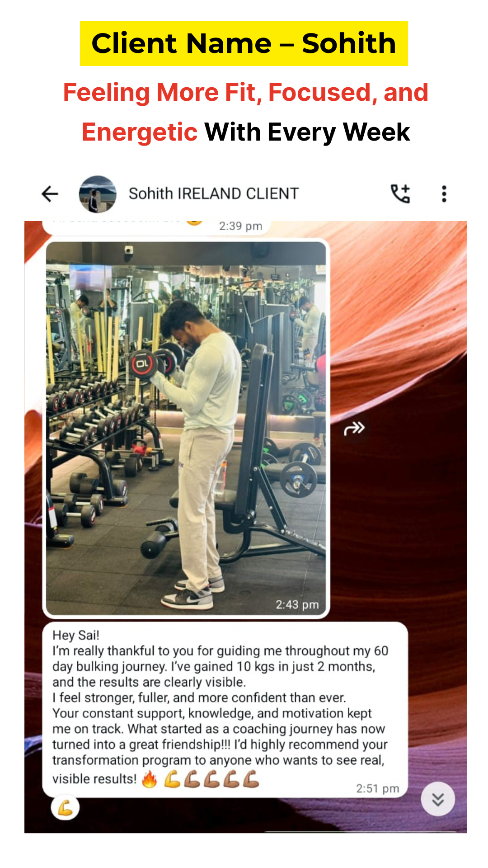Click the 2:51 pm message timestamp
The width and height of the screenshot is (488, 868).
click(378, 788)
